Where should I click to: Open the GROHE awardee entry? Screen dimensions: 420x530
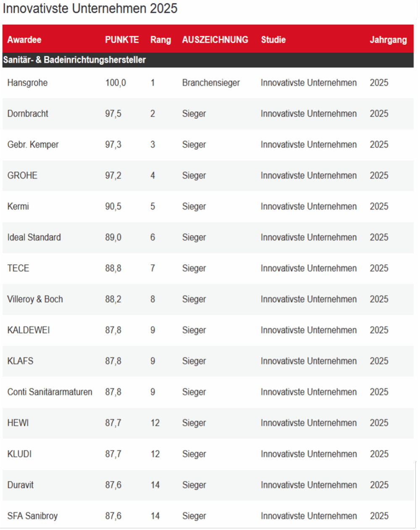pyautogui.click(x=22, y=176)
